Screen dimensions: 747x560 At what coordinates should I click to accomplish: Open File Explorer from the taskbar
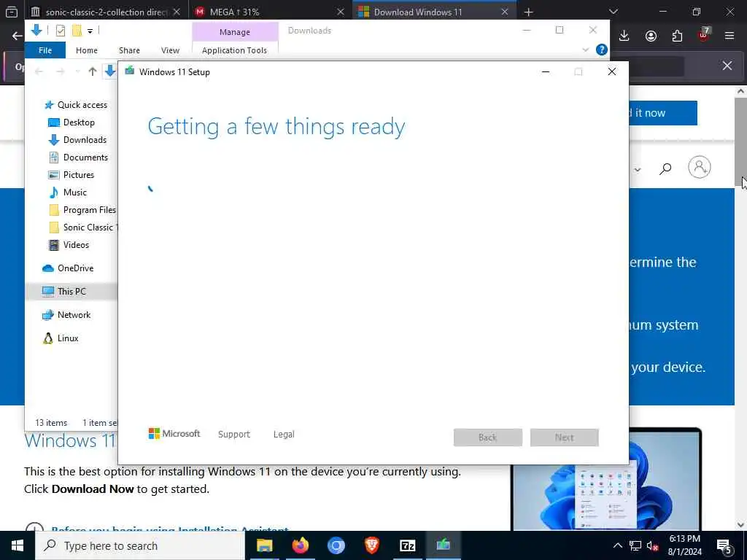264,545
